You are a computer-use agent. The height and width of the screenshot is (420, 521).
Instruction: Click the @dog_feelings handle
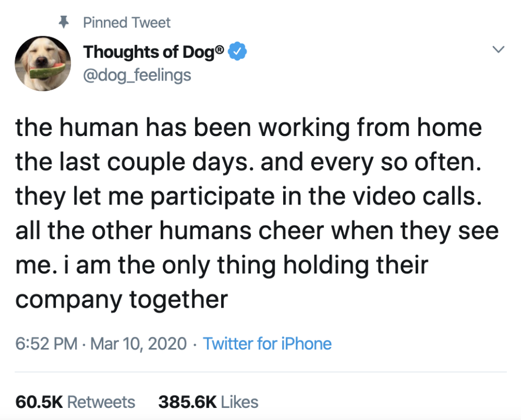tap(137, 75)
